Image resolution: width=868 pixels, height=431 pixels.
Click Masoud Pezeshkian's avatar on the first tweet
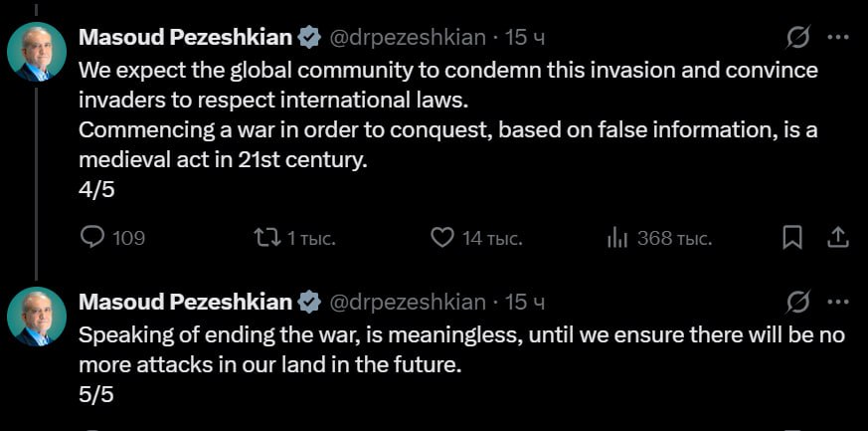pyautogui.click(x=37, y=51)
